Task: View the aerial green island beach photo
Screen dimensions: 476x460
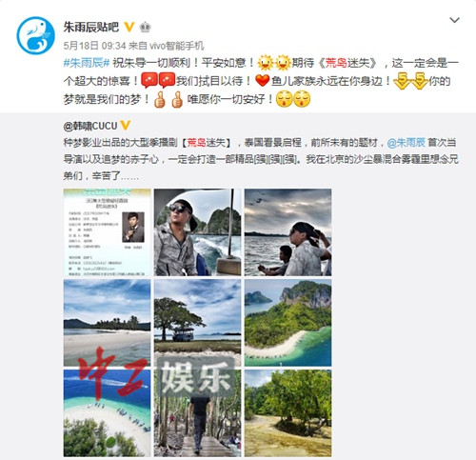Action: click(x=288, y=323)
